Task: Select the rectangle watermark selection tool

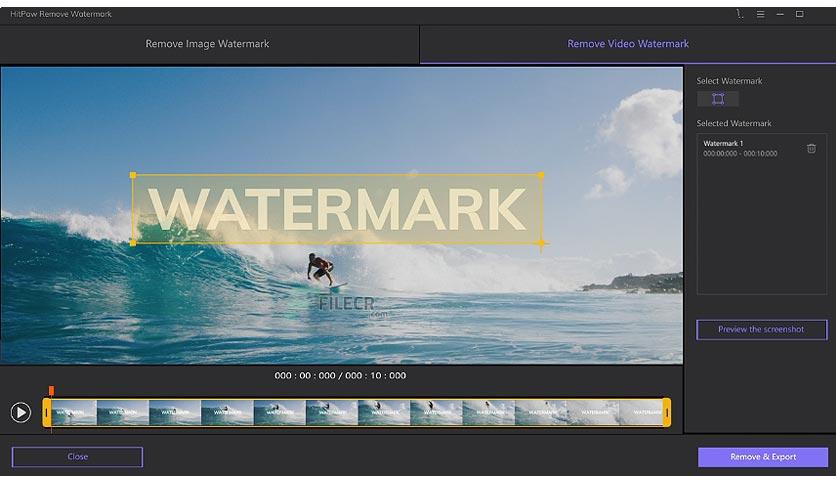Action: [x=717, y=99]
